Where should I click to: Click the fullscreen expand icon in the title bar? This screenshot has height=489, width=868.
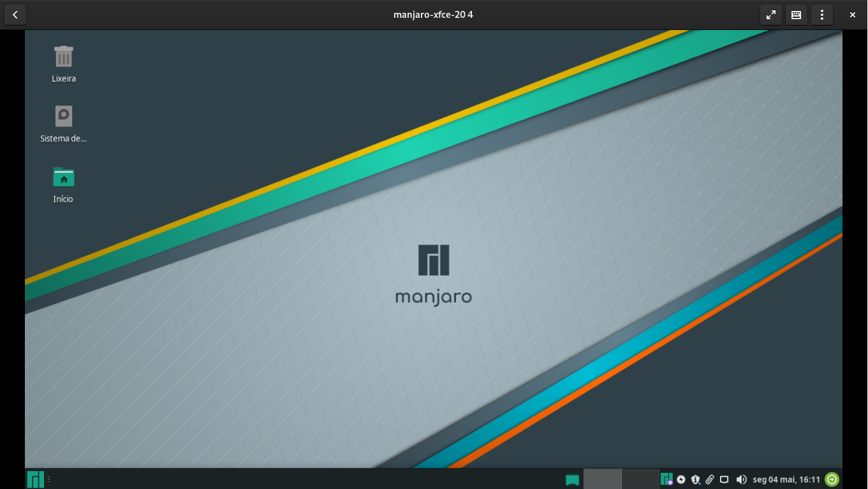click(x=770, y=14)
